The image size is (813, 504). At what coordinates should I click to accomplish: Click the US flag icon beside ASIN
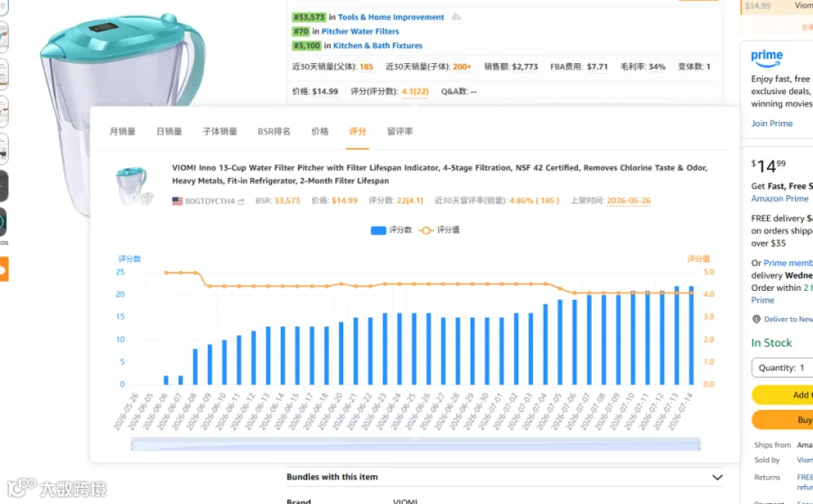[x=177, y=201]
